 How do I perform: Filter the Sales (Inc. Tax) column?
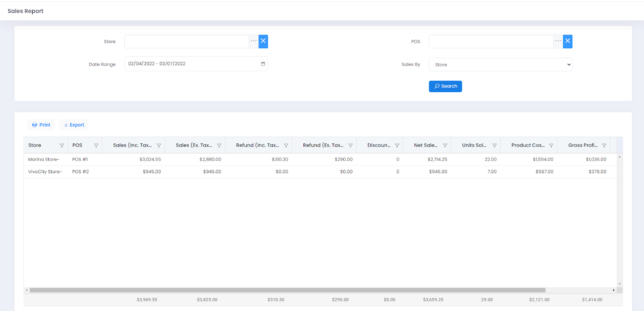coord(159,145)
